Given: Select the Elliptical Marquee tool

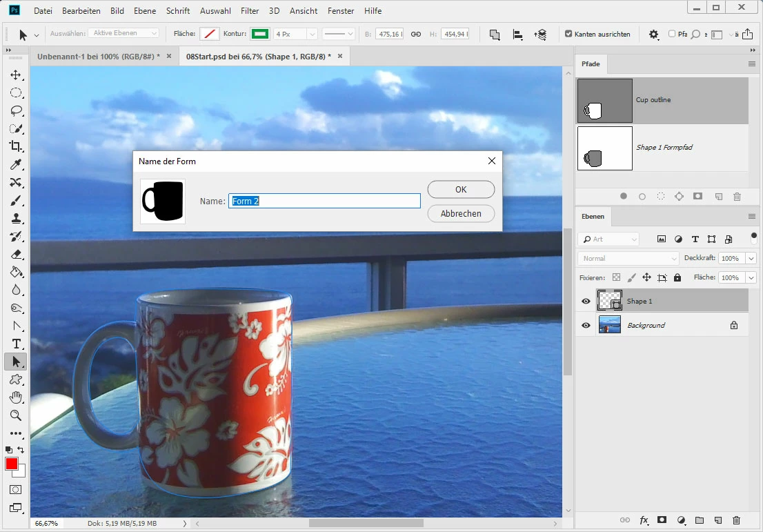Looking at the screenshot, I should click(16, 93).
